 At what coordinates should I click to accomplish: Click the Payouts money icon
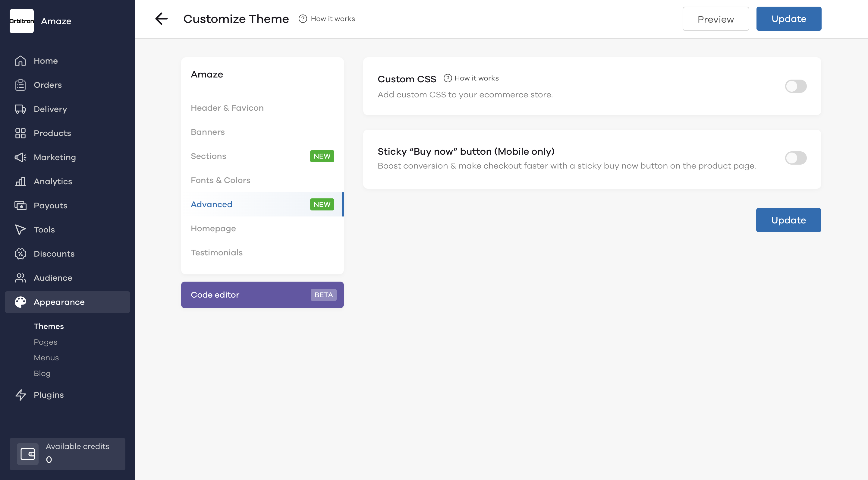(x=20, y=205)
